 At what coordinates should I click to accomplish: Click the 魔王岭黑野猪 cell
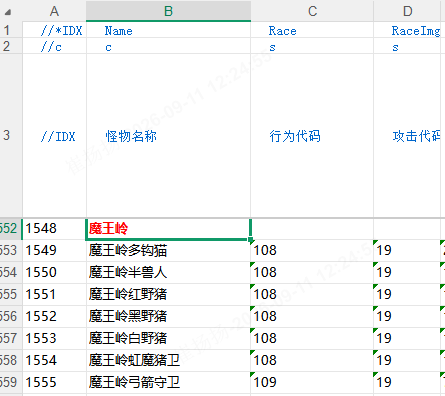pyautogui.click(x=168, y=316)
